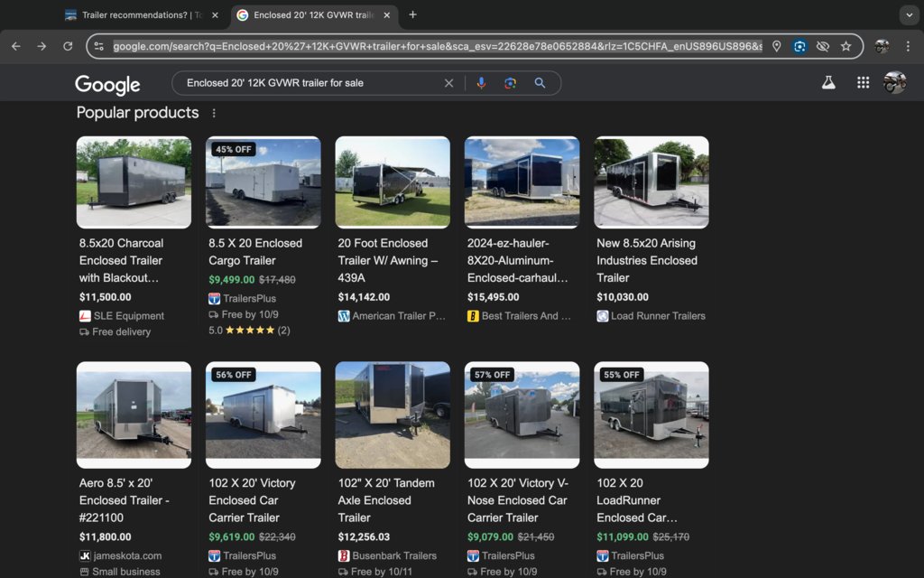The height and width of the screenshot is (578, 924).
Task: Search by image with camera icon
Action: [x=511, y=83]
